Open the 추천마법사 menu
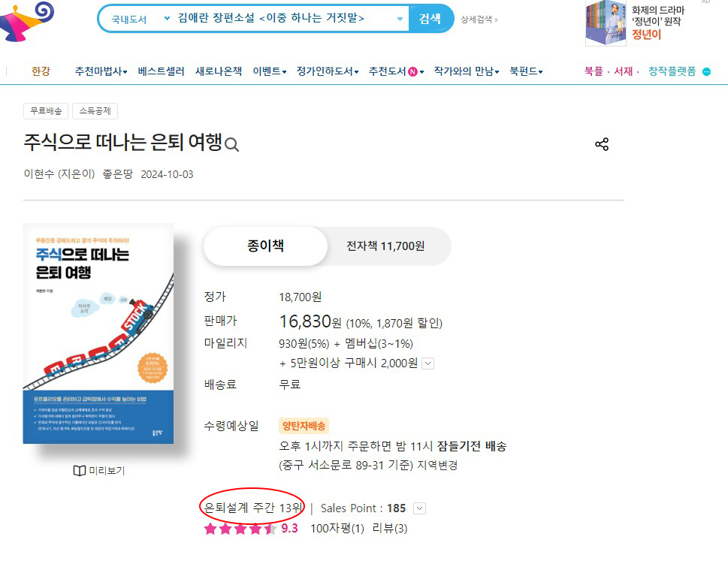This screenshot has height=561, width=728. click(101, 71)
